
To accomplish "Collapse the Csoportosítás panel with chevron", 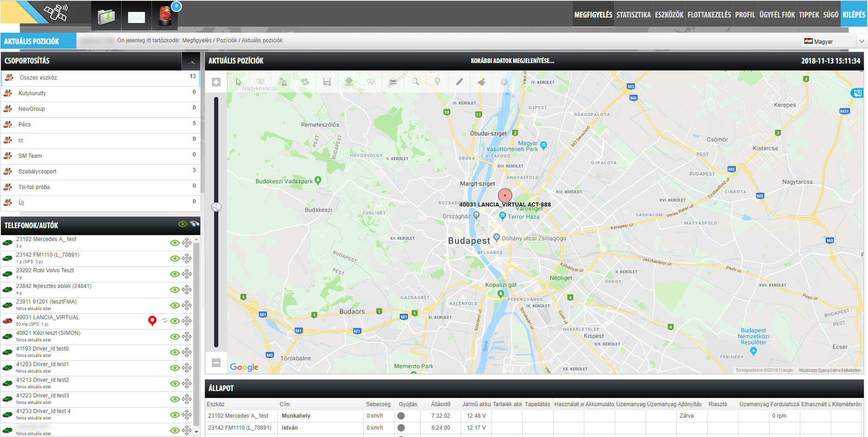I will point(191,61).
